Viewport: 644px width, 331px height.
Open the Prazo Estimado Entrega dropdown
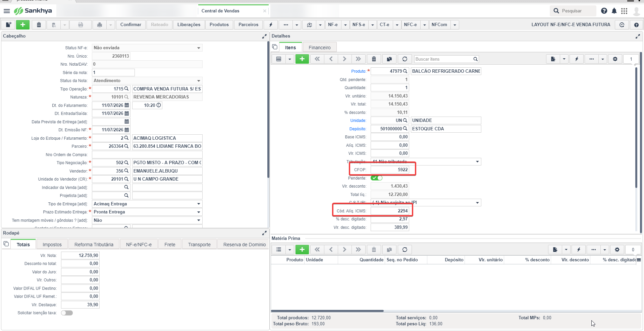[199, 212]
